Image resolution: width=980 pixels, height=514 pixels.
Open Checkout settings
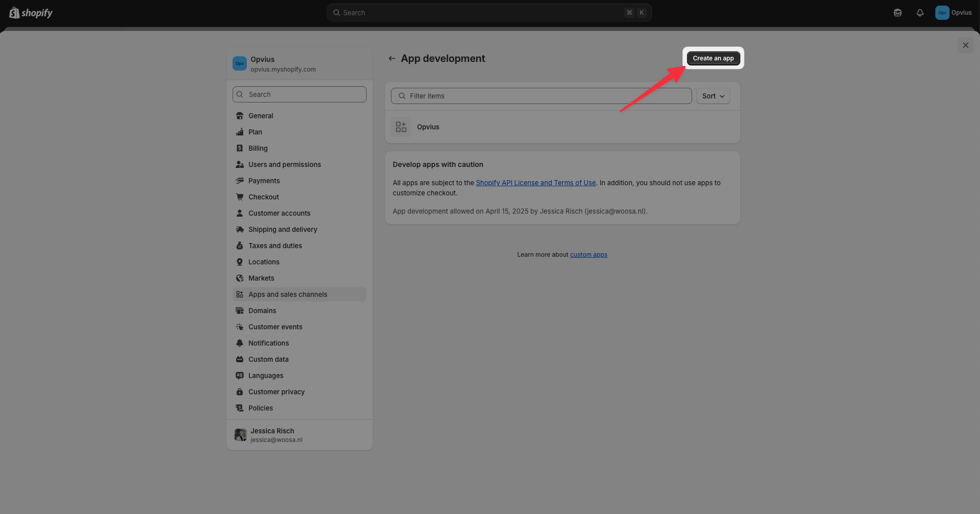pos(300,197)
